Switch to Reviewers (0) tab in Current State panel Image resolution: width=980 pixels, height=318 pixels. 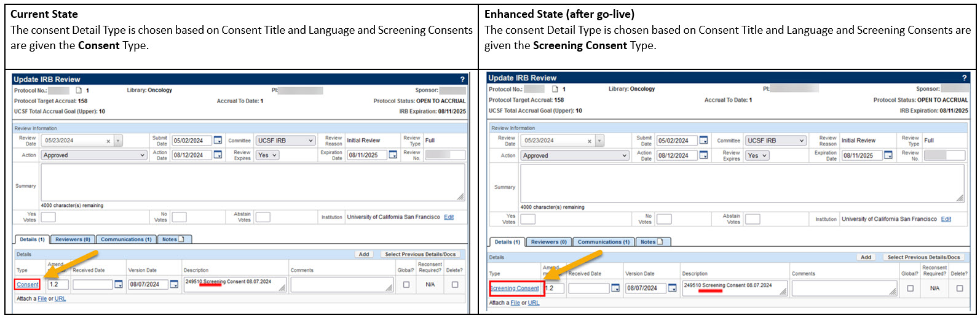click(73, 239)
